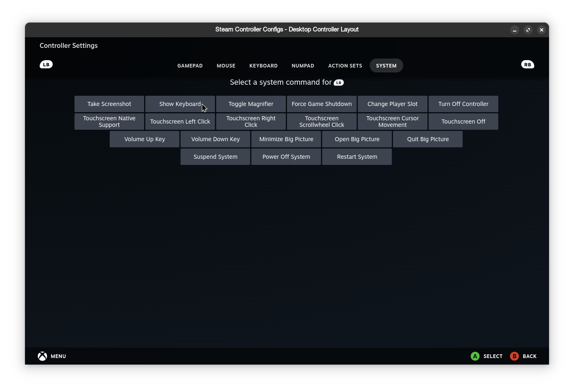
Task: Open the NUMPAD tab
Action: click(x=303, y=66)
